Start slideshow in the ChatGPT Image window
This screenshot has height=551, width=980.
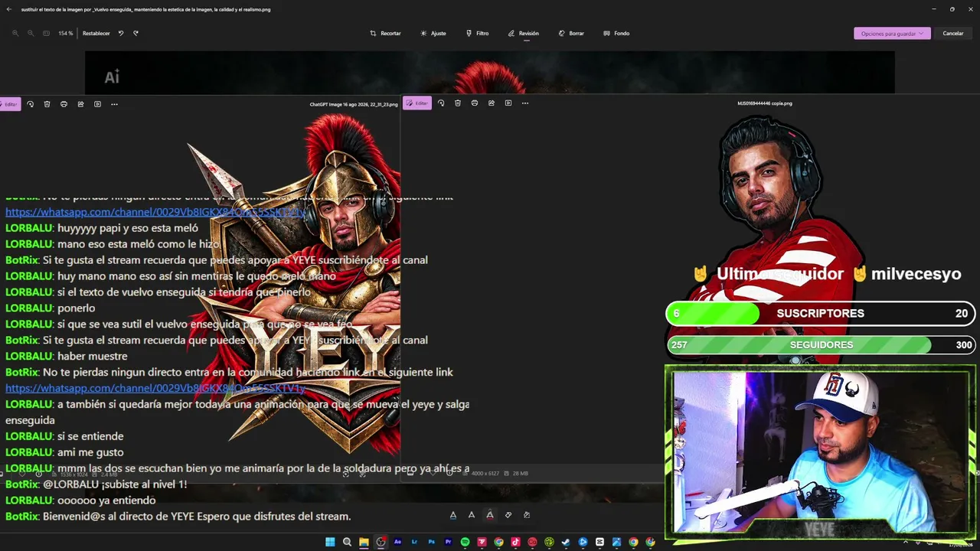tap(97, 104)
